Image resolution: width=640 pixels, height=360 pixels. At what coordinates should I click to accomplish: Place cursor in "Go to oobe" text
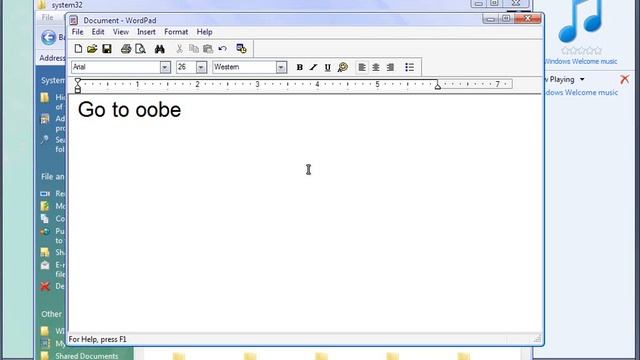[129, 110]
